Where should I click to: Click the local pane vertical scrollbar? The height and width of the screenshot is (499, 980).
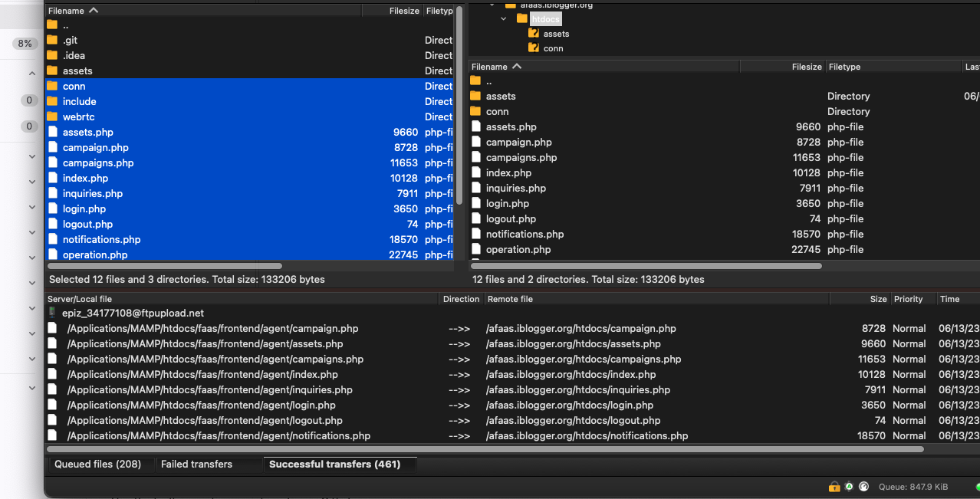click(459, 105)
